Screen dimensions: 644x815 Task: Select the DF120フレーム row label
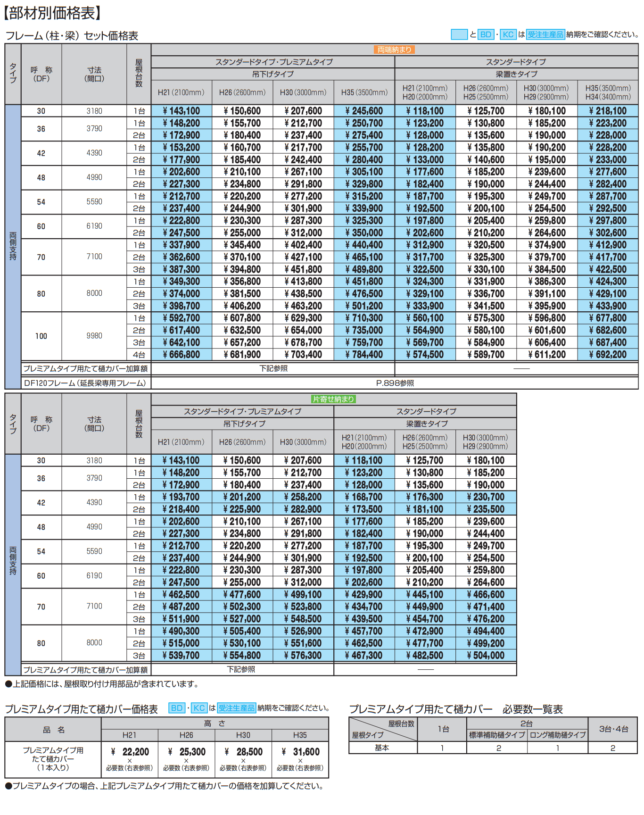click(x=85, y=383)
